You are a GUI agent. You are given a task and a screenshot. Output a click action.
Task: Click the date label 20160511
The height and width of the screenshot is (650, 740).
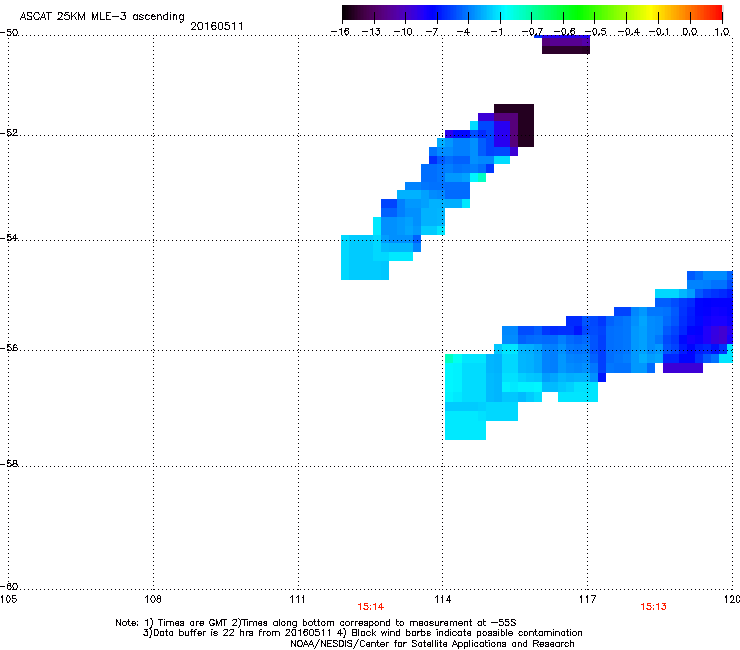(x=217, y=26)
